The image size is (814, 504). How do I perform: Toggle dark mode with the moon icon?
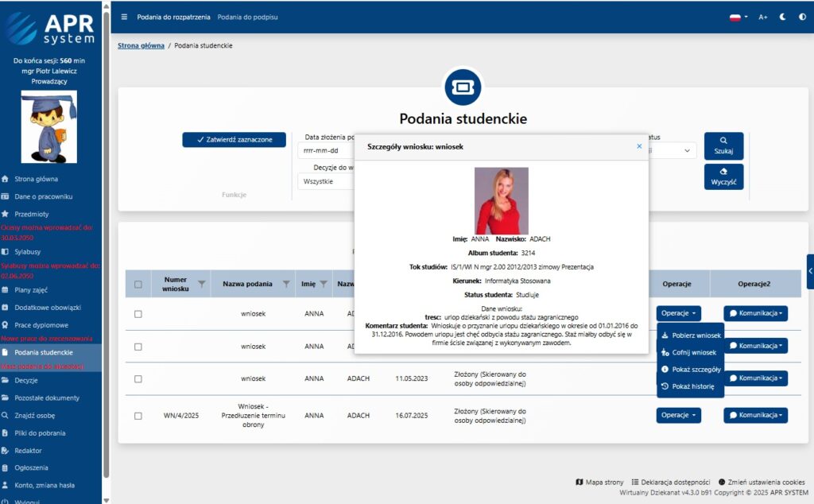pos(782,17)
